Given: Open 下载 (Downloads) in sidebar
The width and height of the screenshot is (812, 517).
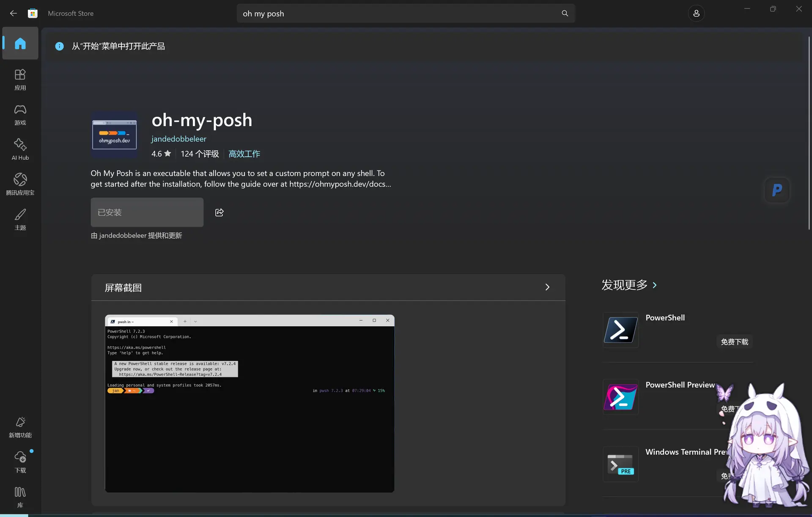Looking at the screenshot, I should click(x=20, y=462).
